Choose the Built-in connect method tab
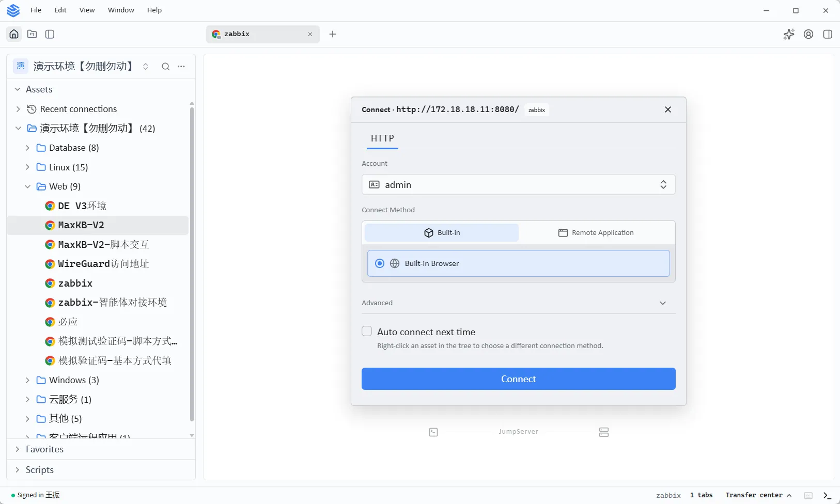Screen dimensions: 840x504 pos(442,233)
